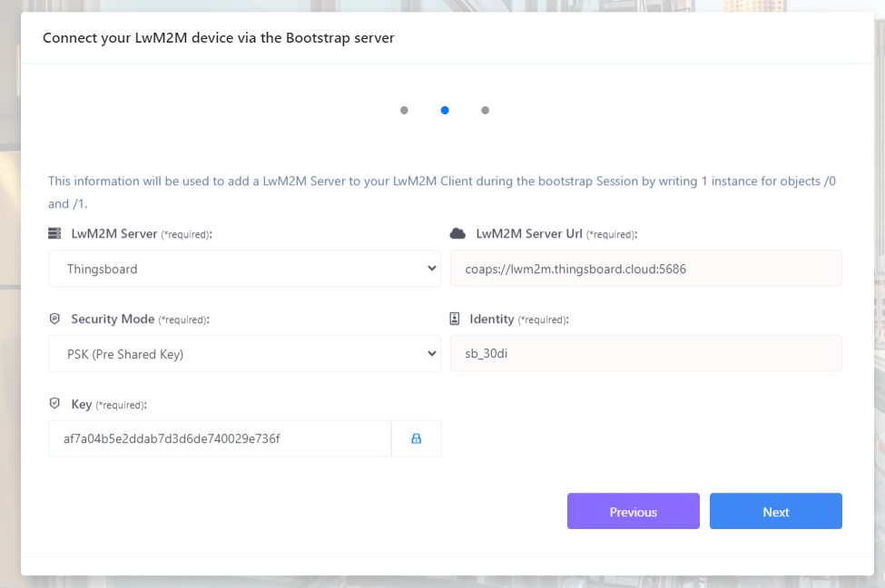
Task: Expand the chevron on the Thingsboard selector
Action: [x=432, y=269]
